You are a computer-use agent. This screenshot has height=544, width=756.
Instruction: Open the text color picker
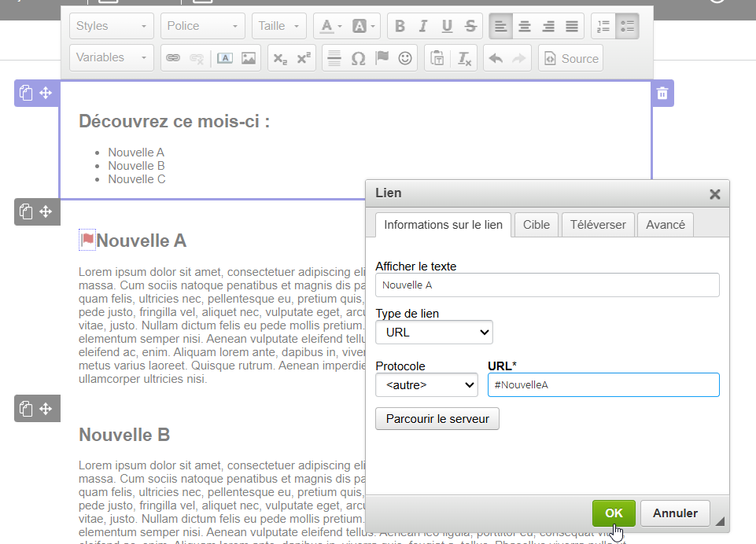pos(331,26)
